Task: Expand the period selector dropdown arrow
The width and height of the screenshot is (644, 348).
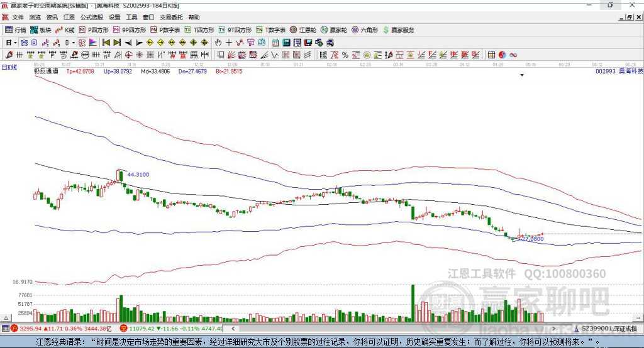Action: coord(14,43)
